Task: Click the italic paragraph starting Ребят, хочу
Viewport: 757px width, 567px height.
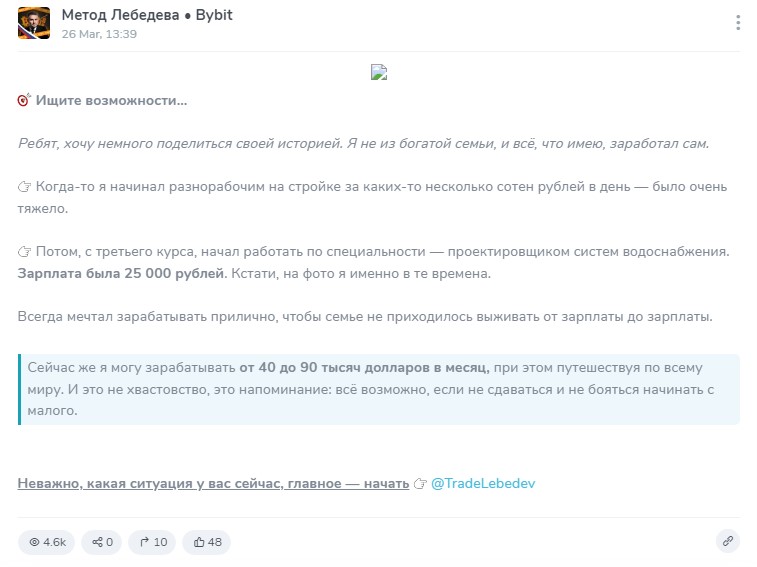Action: tap(363, 144)
